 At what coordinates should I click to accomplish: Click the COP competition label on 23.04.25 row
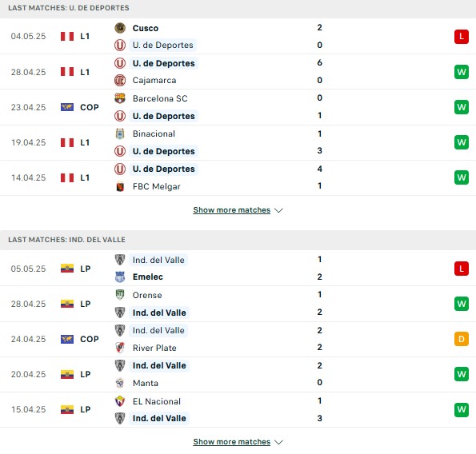[x=90, y=107]
